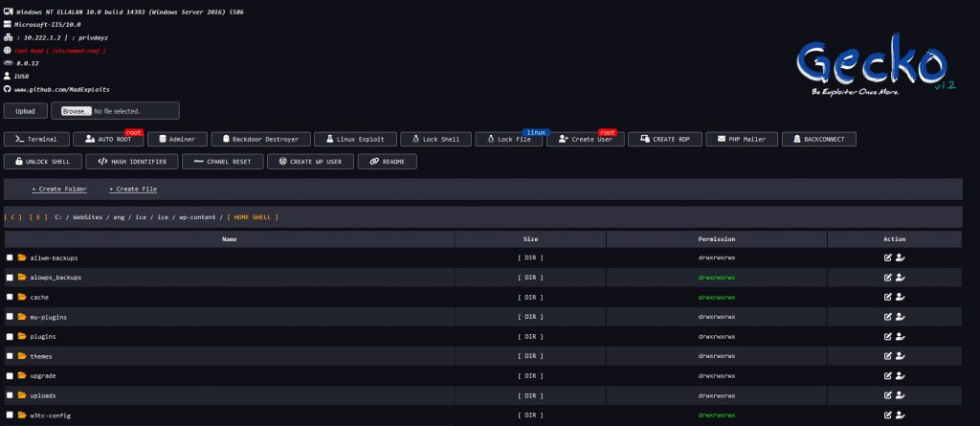Image resolution: width=980 pixels, height=426 pixels.
Task: Click the user icon for the themes row
Action: pos(901,356)
